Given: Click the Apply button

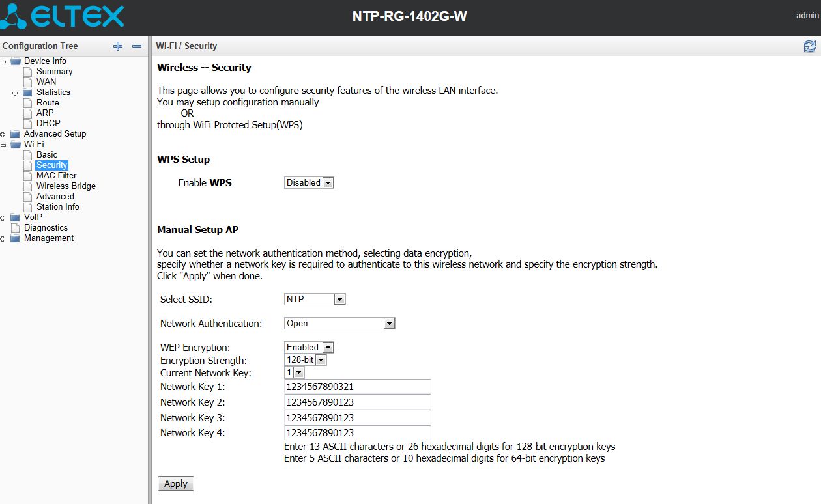Looking at the screenshot, I should [175, 484].
